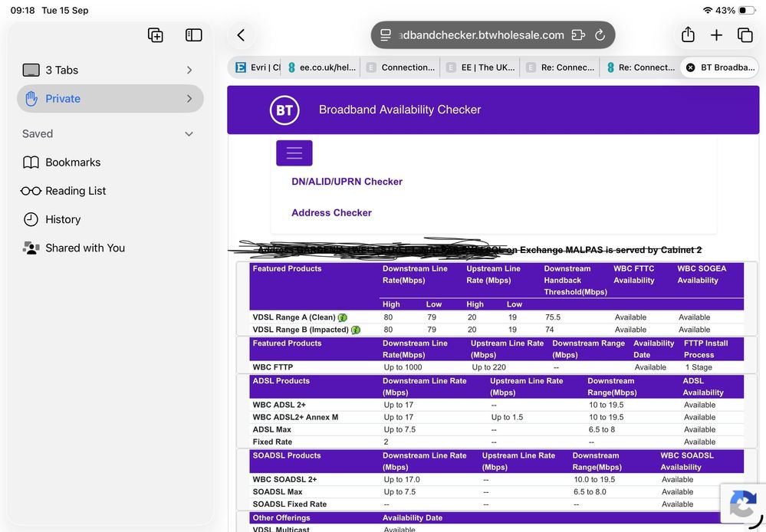Image resolution: width=766 pixels, height=532 pixels.
Task: Select the WBC FTTP row label
Action: [273, 367]
